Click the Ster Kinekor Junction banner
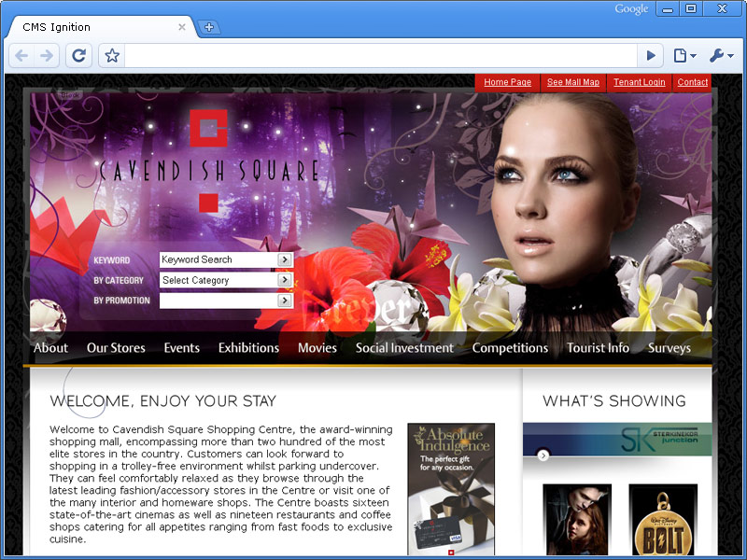The image size is (747, 560). [x=617, y=440]
